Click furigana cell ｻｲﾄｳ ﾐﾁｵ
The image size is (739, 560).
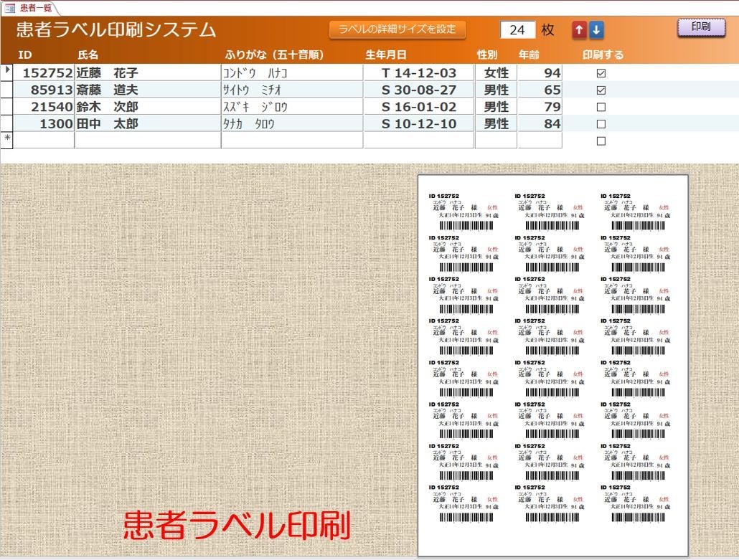tap(292, 90)
